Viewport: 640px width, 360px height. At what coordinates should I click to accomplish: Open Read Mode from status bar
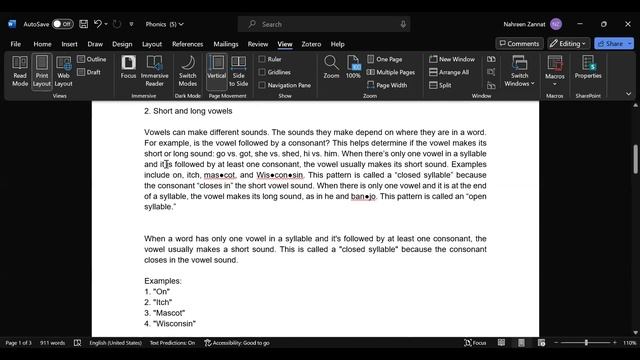click(501, 343)
